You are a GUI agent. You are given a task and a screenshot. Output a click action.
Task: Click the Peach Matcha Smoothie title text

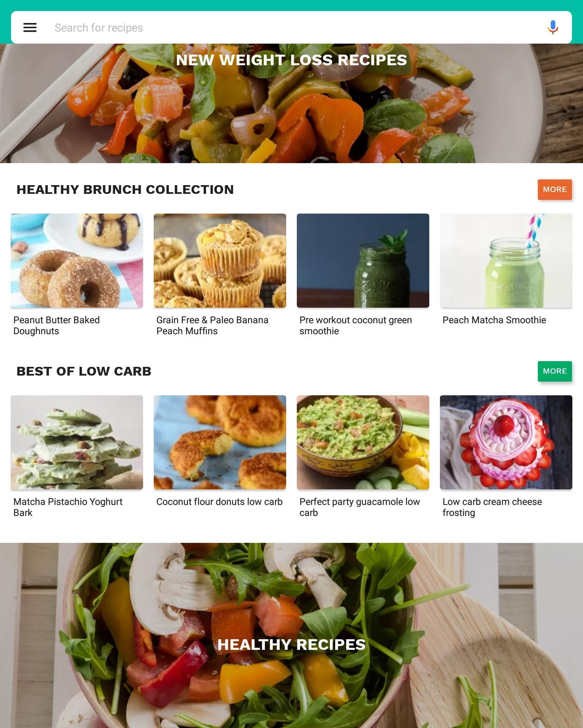(494, 320)
